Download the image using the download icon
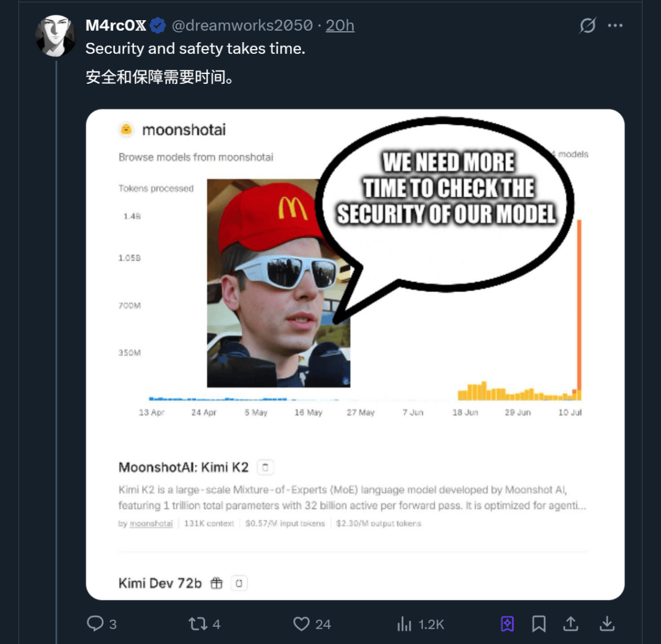661x644 pixels. [x=607, y=623]
